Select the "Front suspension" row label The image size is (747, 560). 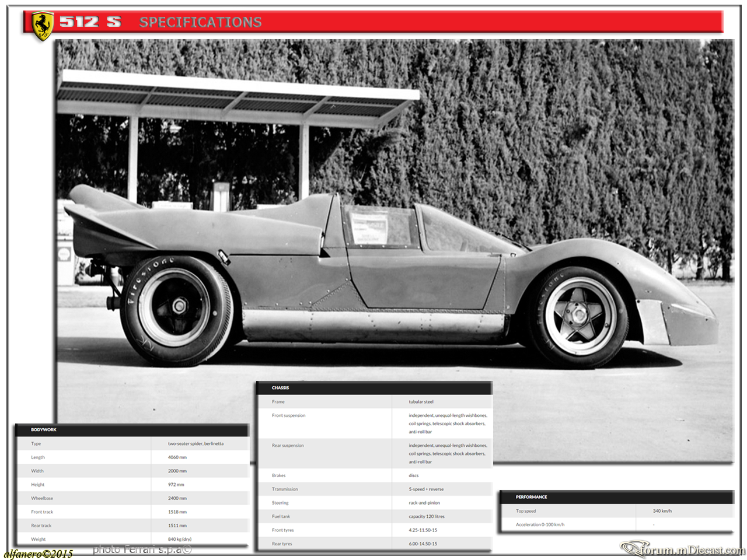pos(288,415)
